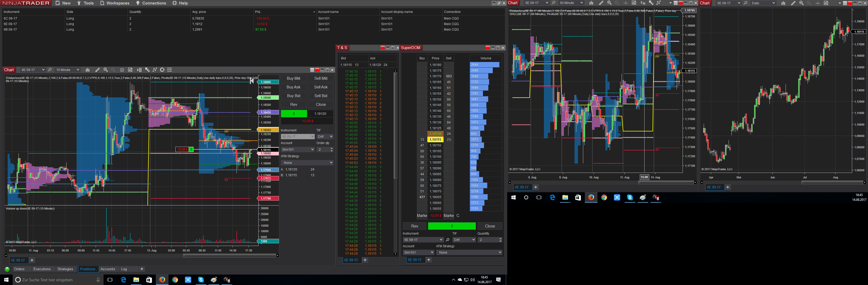Open the Workspaces menu
The image size is (868, 285).
pos(115,3)
